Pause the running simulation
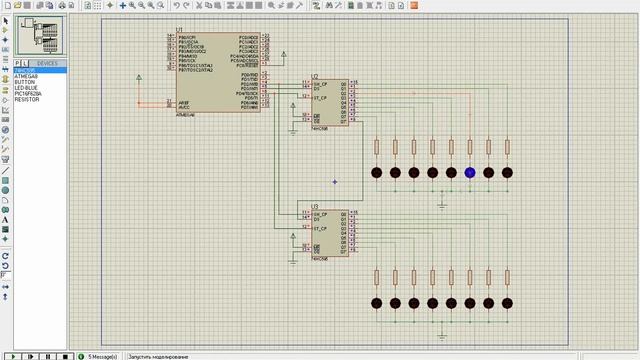 click(48, 356)
